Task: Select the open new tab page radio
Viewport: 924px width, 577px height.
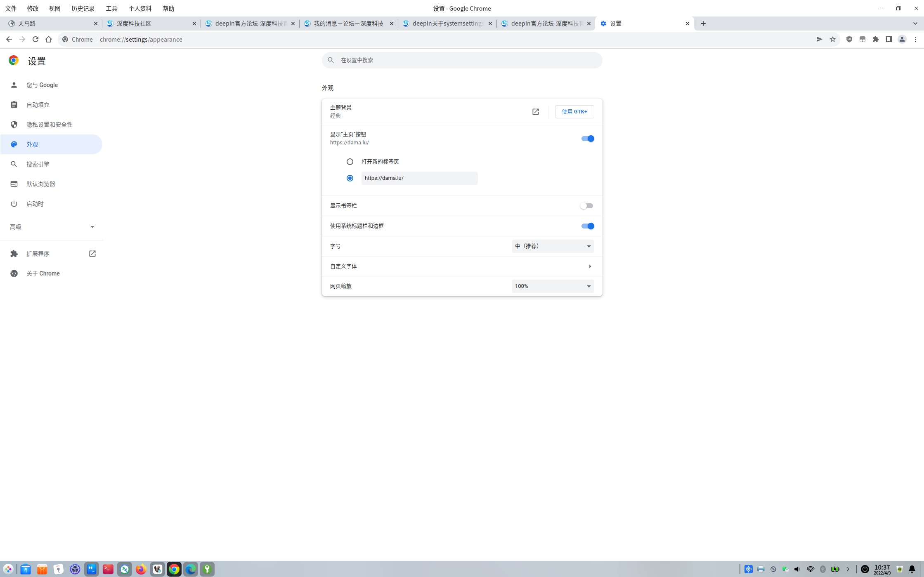Action: click(350, 162)
